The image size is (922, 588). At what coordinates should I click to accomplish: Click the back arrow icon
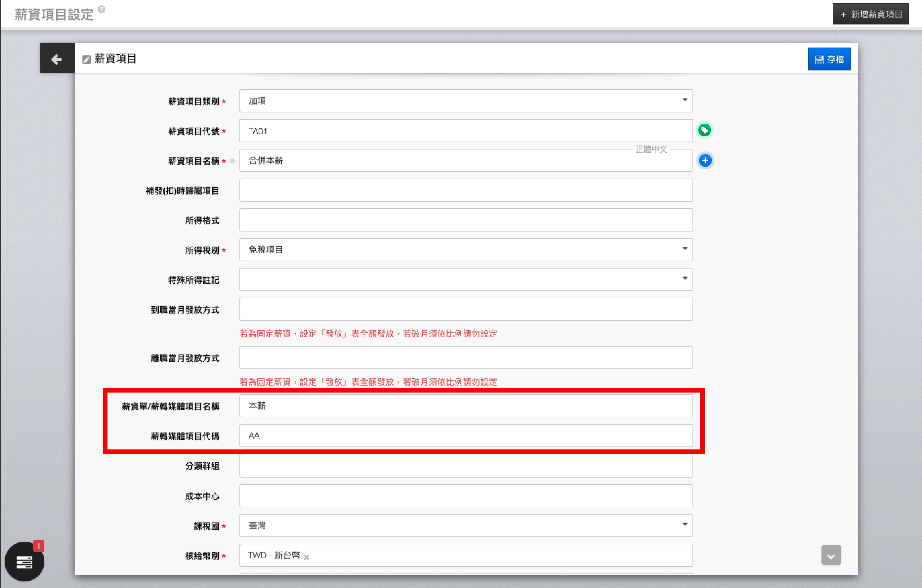57,59
